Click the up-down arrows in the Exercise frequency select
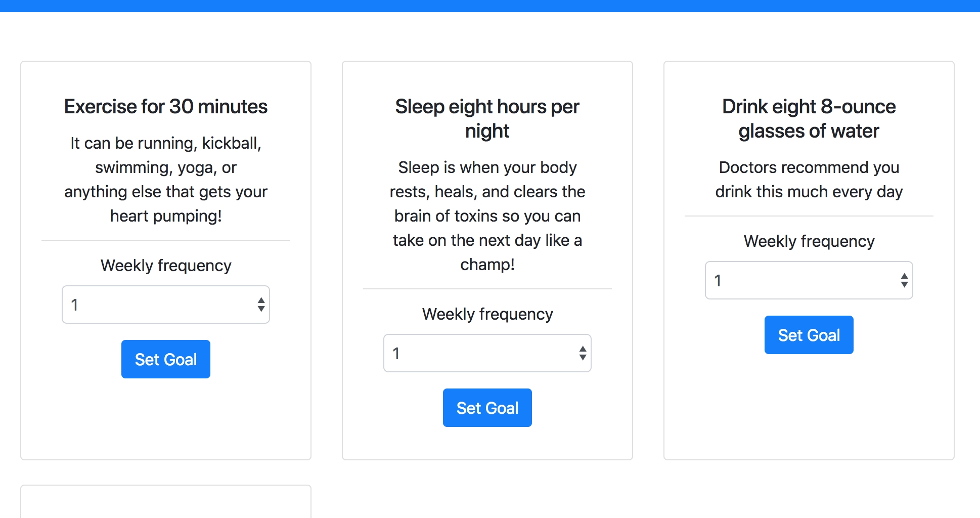 click(x=261, y=305)
